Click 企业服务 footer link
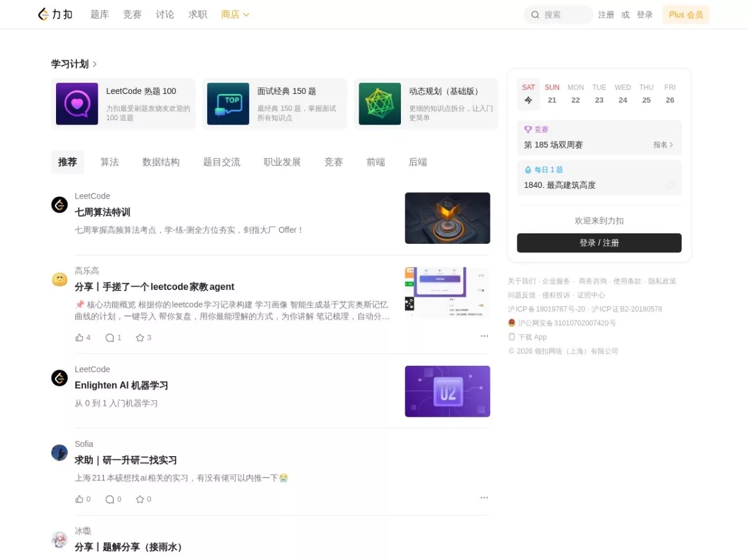This screenshot has height=560, width=747. (556, 281)
